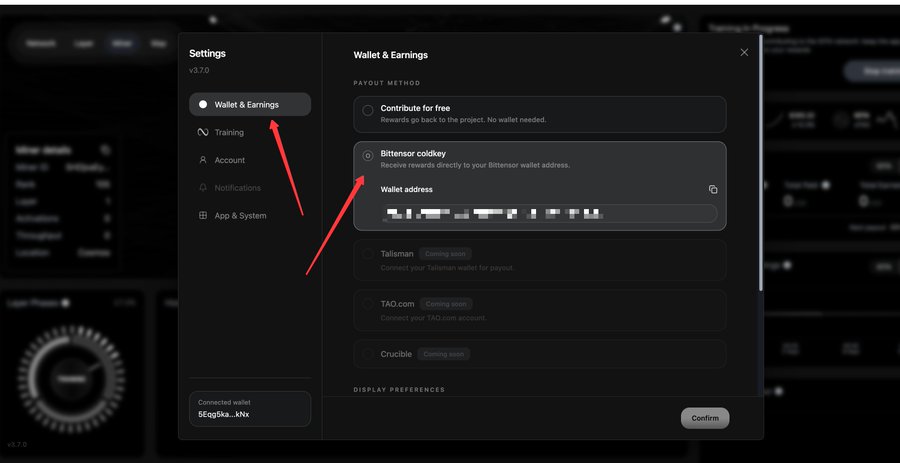Choose the TAO.com payout radio button
Viewport: 900px width, 463px height.
(x=368, y=304)
